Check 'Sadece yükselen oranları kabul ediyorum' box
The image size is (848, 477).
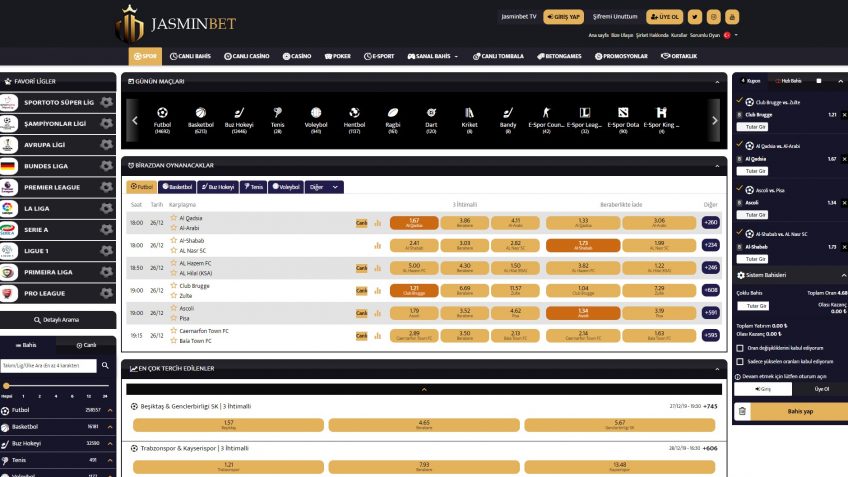[x=740, y=361]
